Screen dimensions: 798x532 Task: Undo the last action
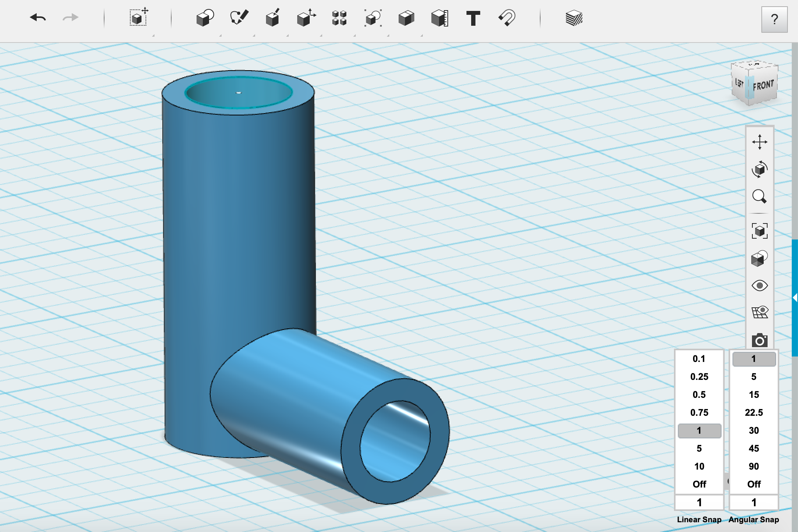(x=38, y=18)
